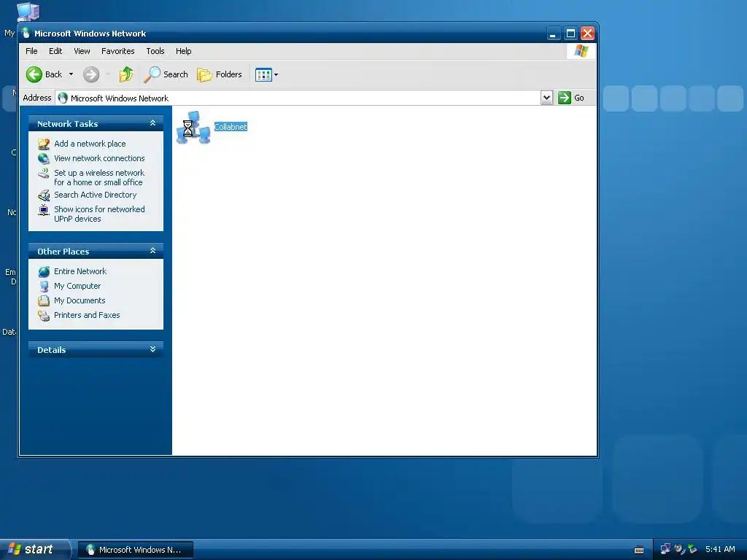Open Entire Network link
The width and height of the screenshot is (747, 560).
[x=80, y=271]
